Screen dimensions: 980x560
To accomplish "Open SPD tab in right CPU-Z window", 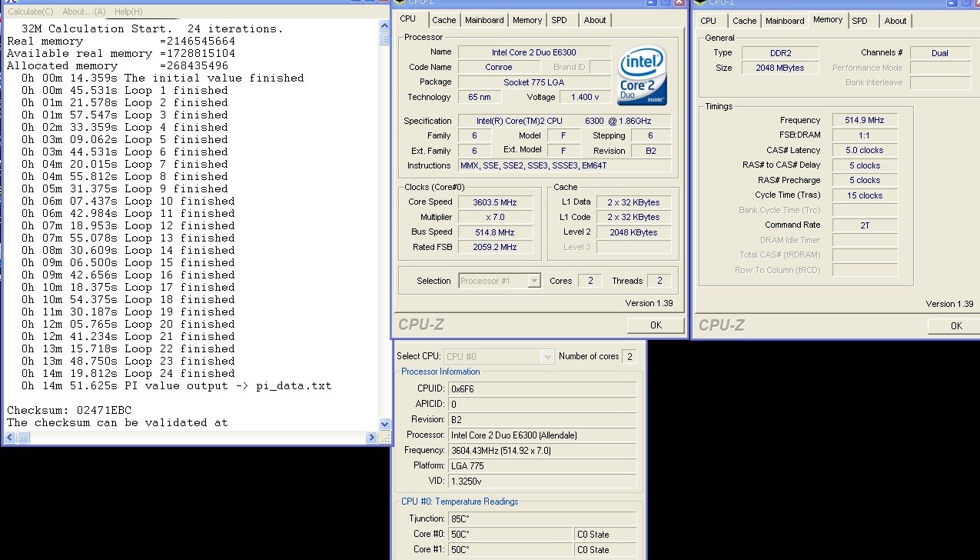I will [860, 21].
